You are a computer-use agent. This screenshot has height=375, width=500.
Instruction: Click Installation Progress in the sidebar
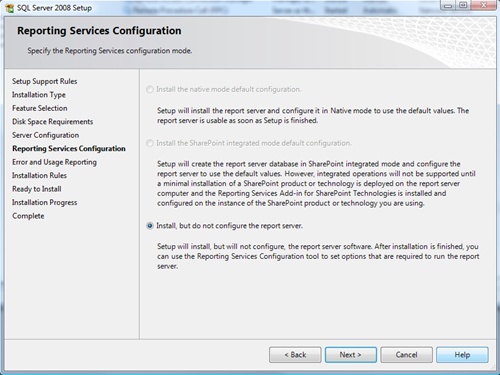[x=45, y=203]
